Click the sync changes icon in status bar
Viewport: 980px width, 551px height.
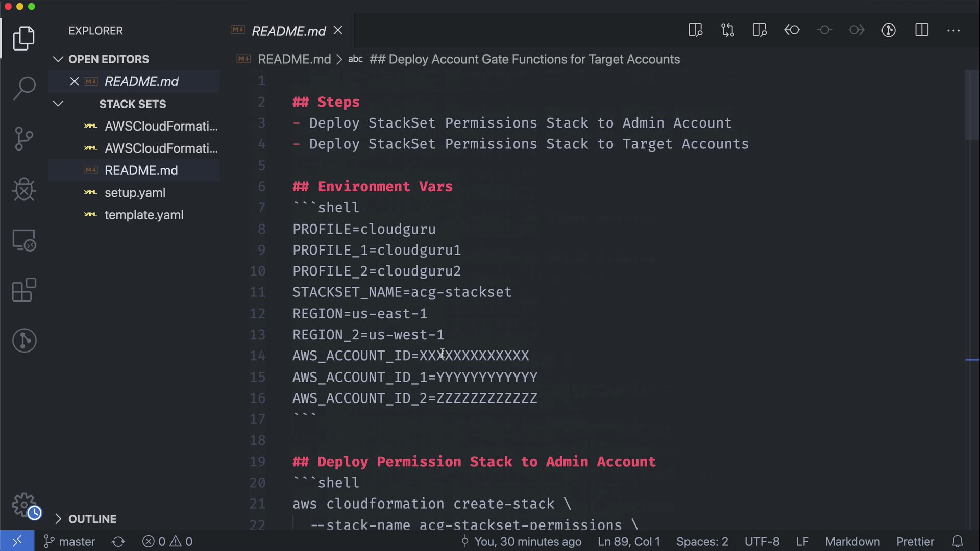pyautogui.click(x=118, y=541)
